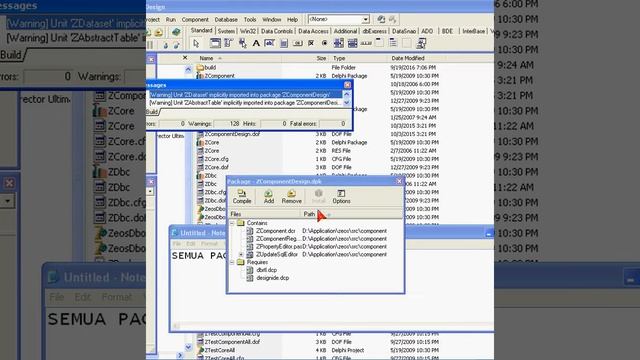Sort file list by Type column
Viewport: 640px width, 360px height.
(x=358, y=58)
